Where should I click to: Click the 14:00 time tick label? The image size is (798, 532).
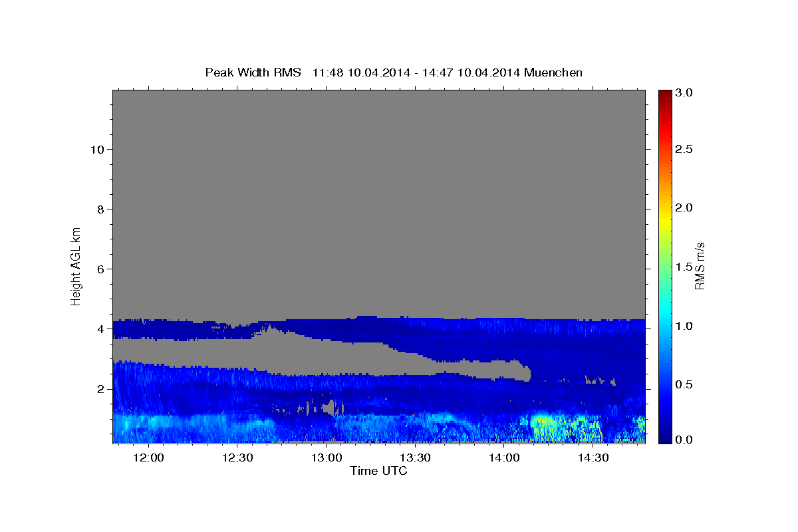[x=504, y=458]
